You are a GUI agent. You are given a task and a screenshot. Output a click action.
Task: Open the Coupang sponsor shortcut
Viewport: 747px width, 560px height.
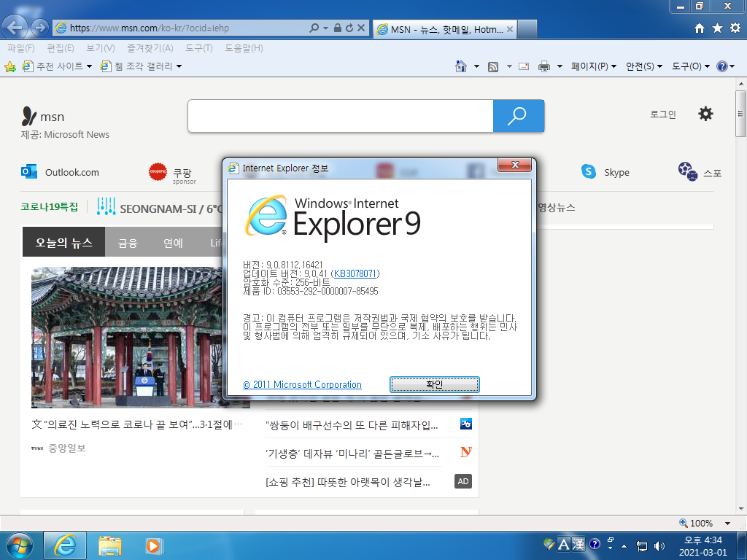click(x=172, y=173)
